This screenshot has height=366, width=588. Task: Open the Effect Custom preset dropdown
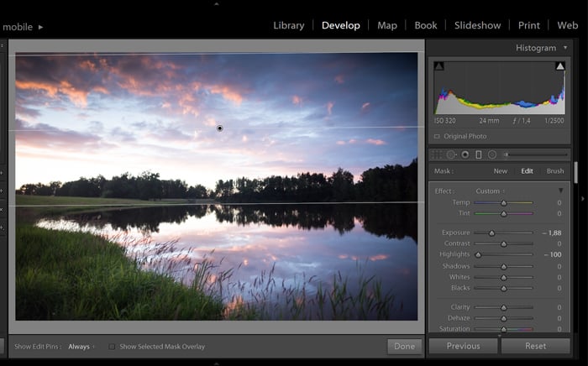[490, 191]
